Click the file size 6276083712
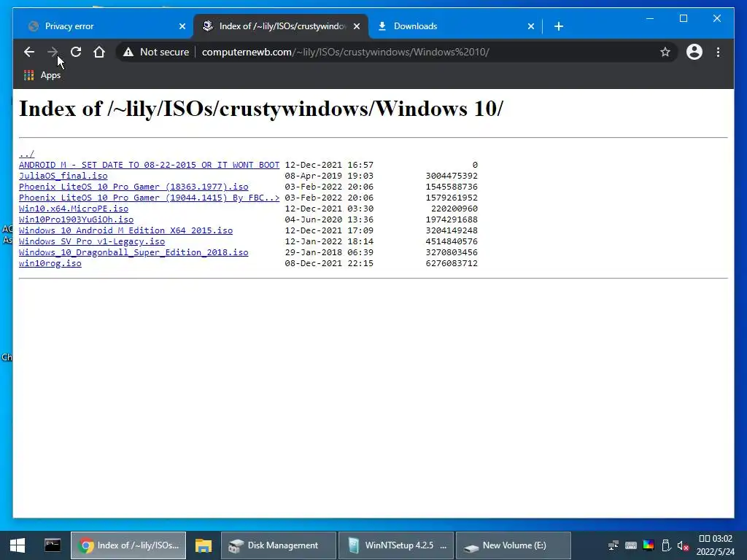 (452, 263)
